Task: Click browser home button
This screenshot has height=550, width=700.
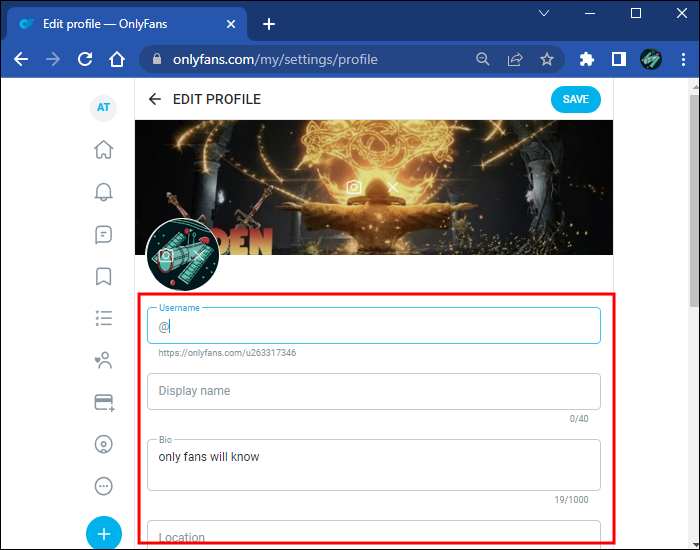Action: (117, 59)
